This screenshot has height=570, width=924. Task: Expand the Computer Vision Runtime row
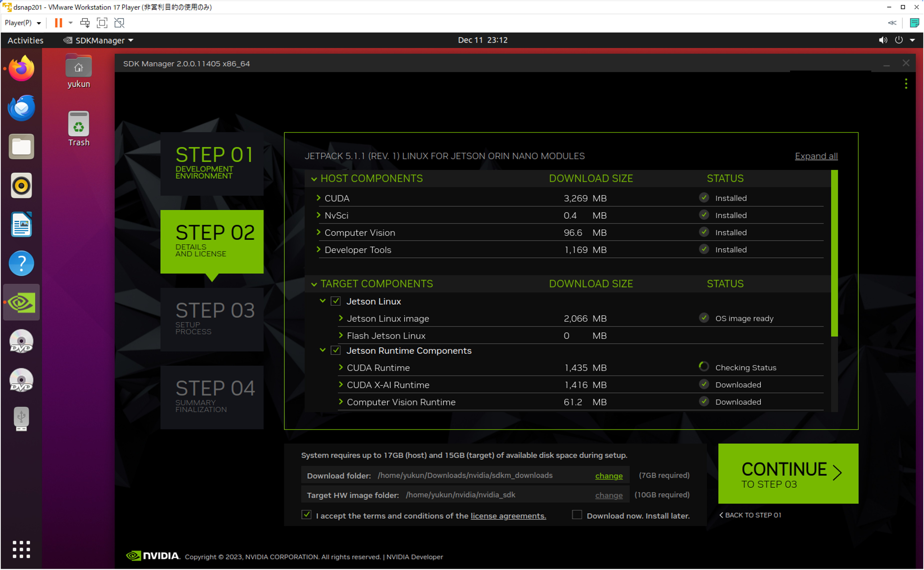pyautogui.click(x=341, y=402)
